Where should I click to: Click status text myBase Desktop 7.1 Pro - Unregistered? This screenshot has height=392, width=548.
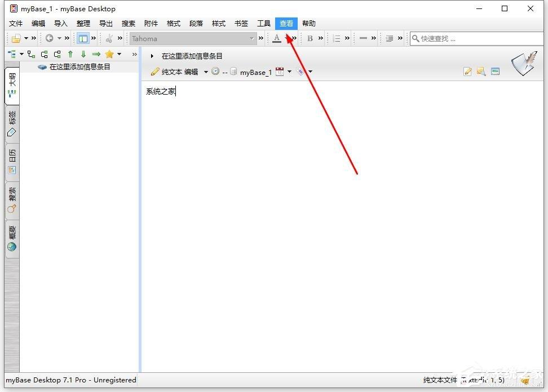[x=71, y=380]
